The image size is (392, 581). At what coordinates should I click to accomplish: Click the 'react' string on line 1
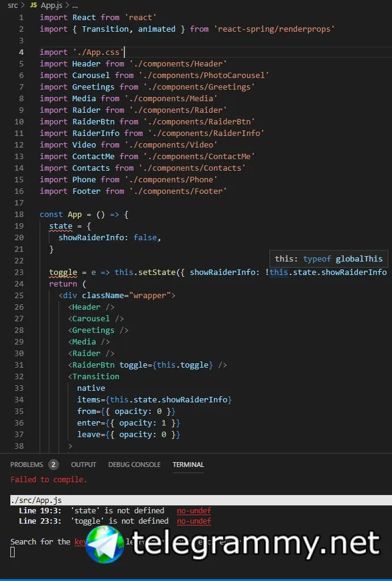click(x=140, y=18)
